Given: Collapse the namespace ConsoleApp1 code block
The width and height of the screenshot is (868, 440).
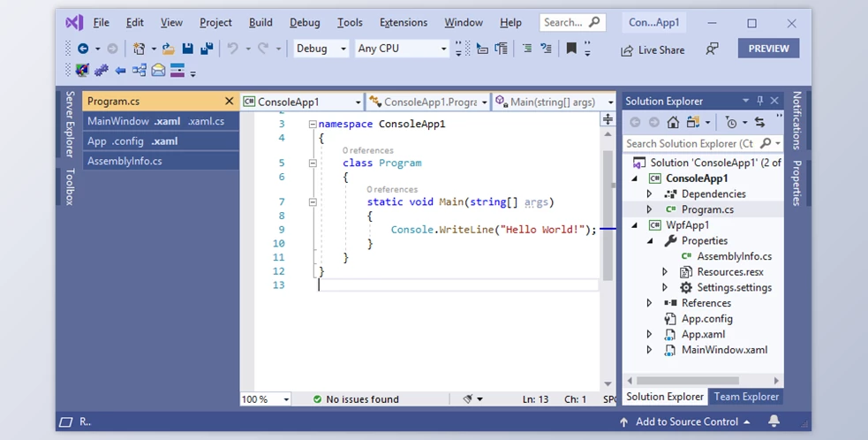Looking at the screenshot, I should [x=313, y=124].
